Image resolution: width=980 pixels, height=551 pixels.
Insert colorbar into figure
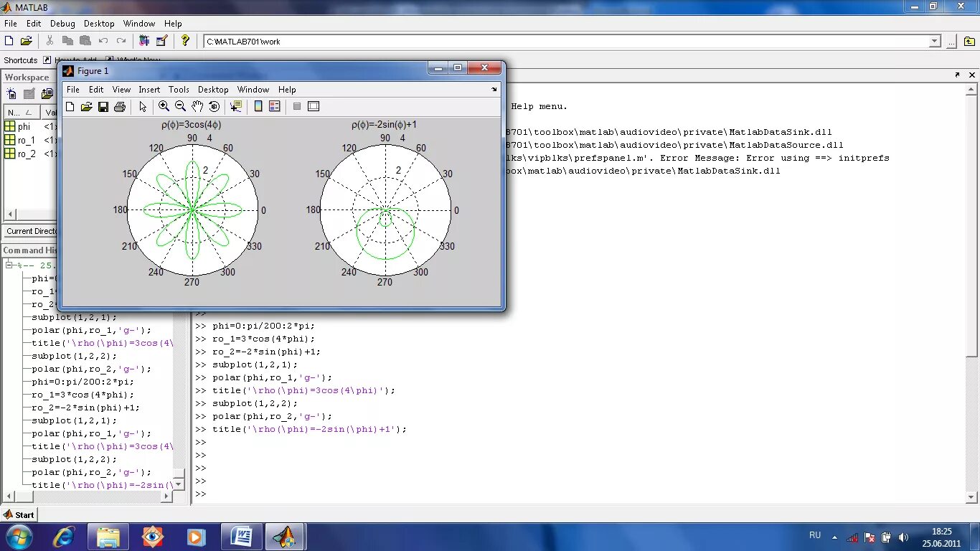[258, 106]
